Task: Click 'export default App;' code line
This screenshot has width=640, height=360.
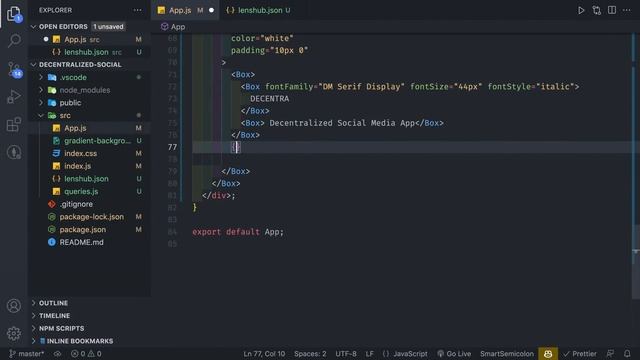Action: click(x=238, y=232)
